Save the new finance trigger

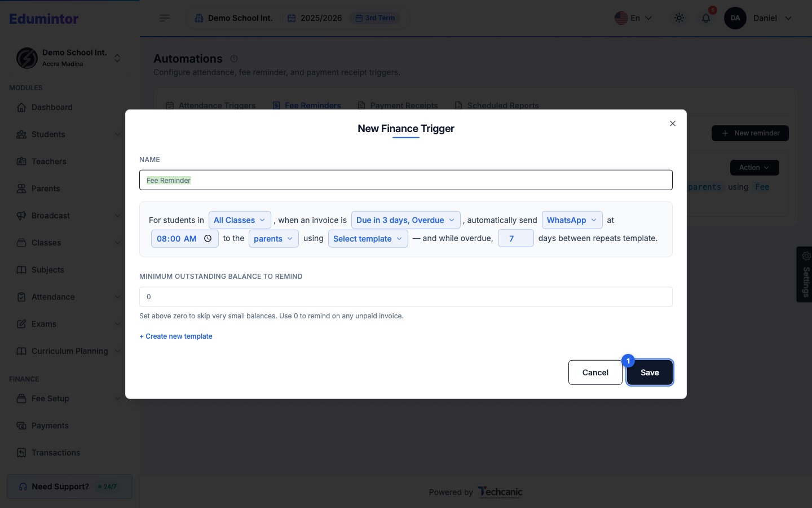click(x=650, y=373)
